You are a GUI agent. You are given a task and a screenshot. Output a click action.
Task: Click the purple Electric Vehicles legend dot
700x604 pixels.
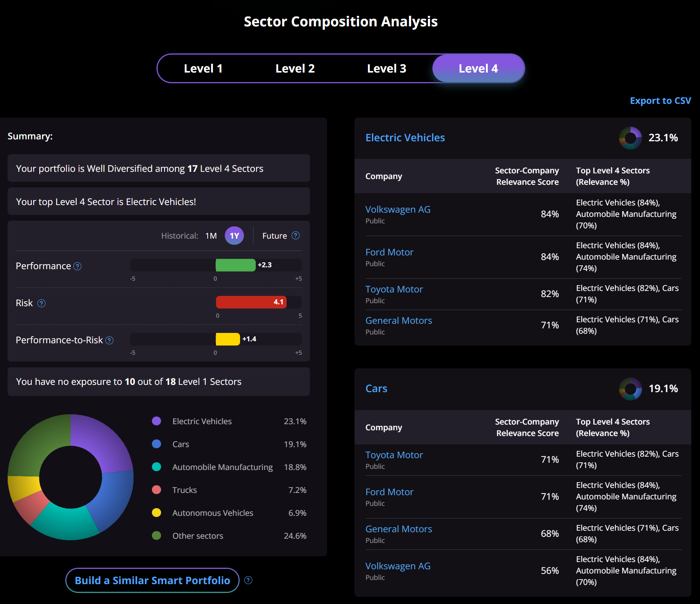pos(156,421)
